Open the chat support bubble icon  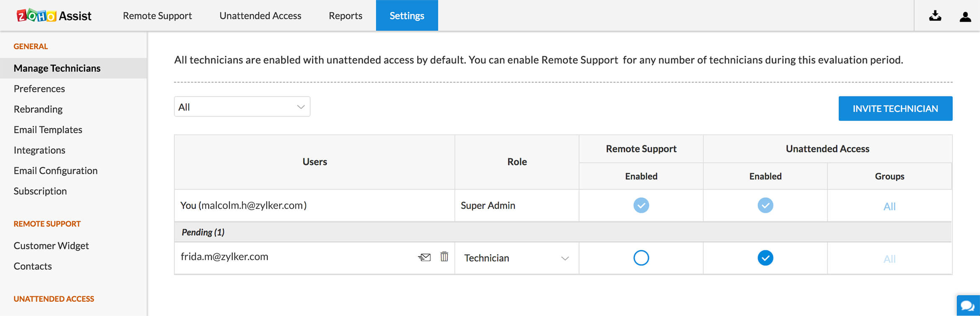coord(968,306)
